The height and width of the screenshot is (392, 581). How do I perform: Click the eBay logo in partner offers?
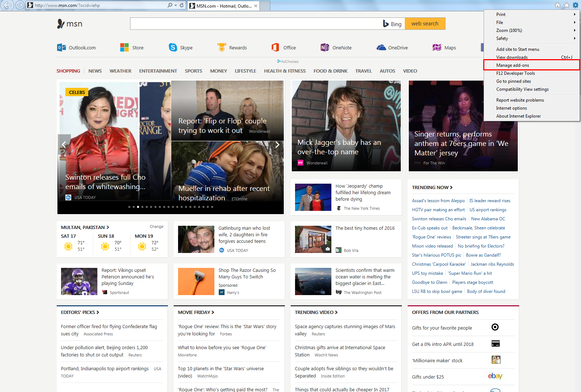tap(495, 376)
